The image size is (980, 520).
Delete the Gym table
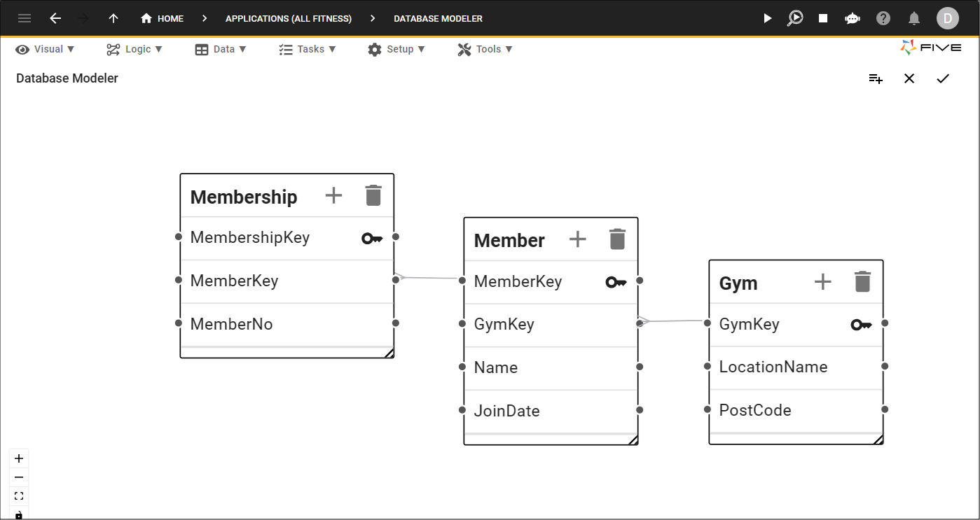[x=862, y=281]
